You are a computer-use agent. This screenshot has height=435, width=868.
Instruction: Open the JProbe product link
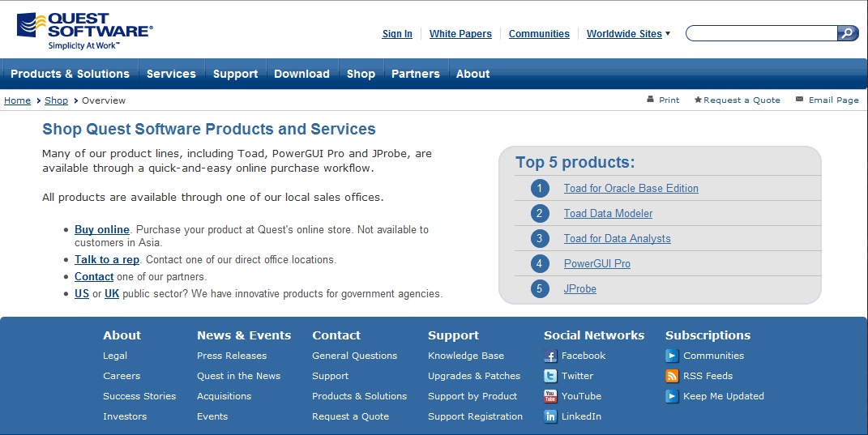(580, 289)
